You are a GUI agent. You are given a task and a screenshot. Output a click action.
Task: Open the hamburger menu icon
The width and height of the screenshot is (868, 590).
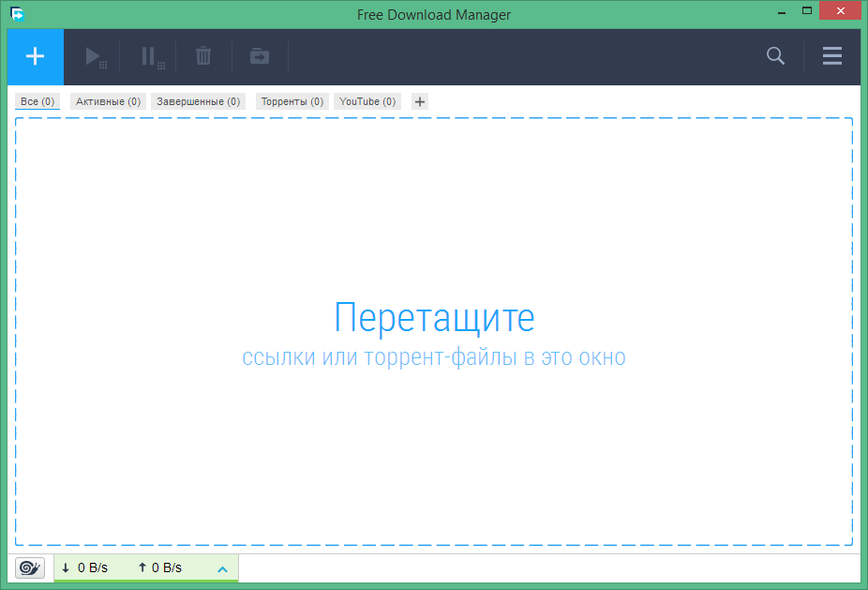tap(831, 56)
